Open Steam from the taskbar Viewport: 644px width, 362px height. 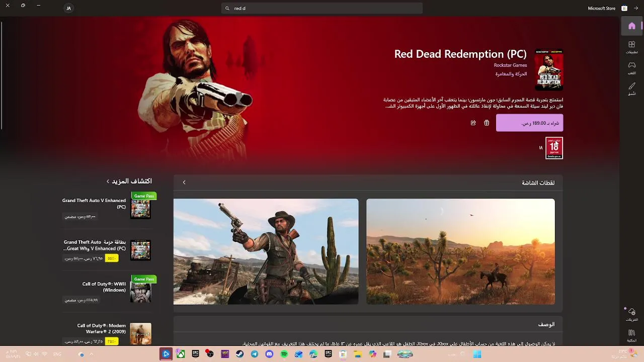click(239, 354)
